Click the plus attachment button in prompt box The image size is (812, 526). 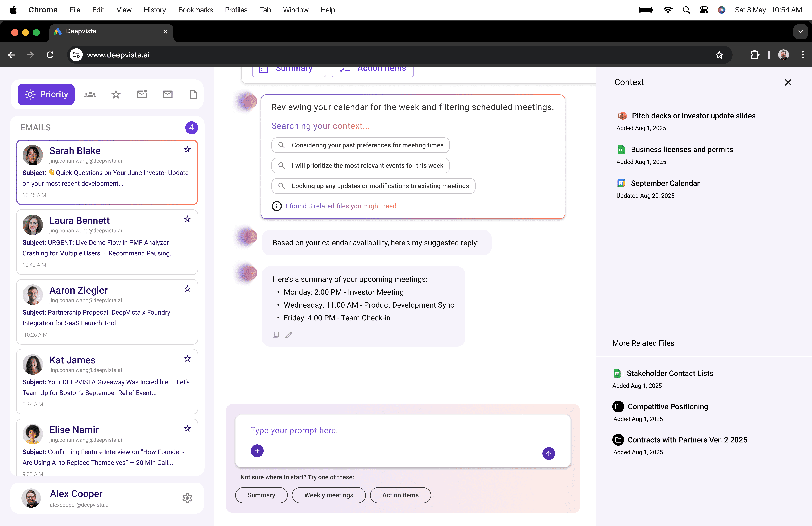257,451
